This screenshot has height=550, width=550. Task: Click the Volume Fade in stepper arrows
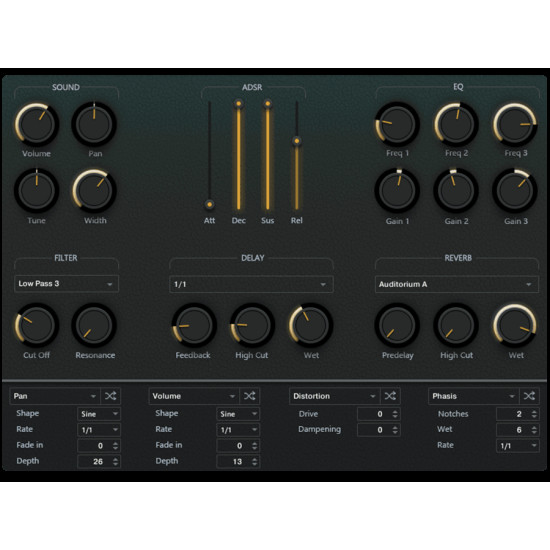click(255, 446)
